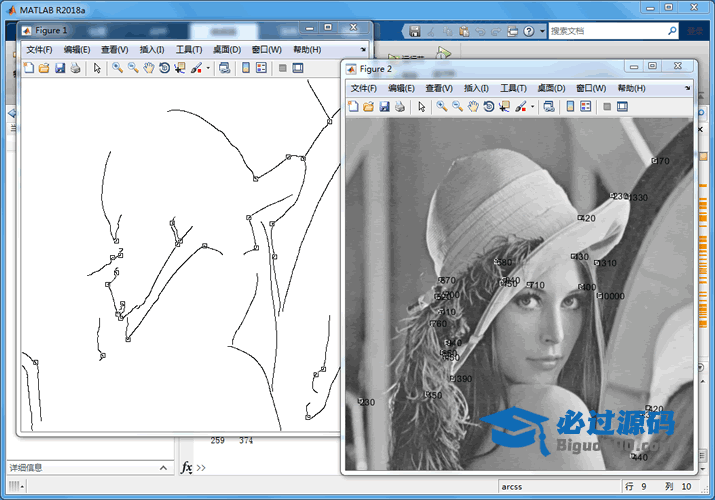Open brush color dropdown arrow in Figure 1

click(x=208, y=68)
